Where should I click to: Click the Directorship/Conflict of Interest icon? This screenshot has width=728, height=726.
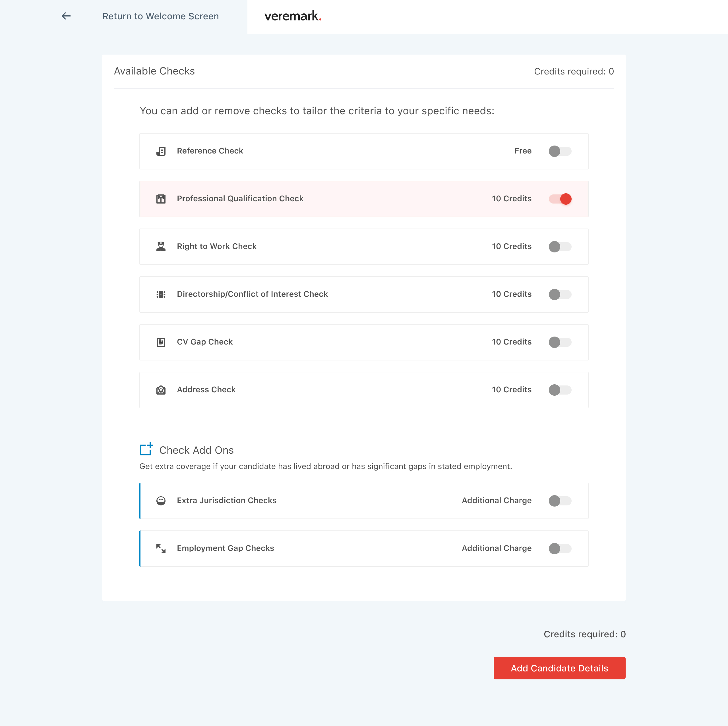point(161,294)
